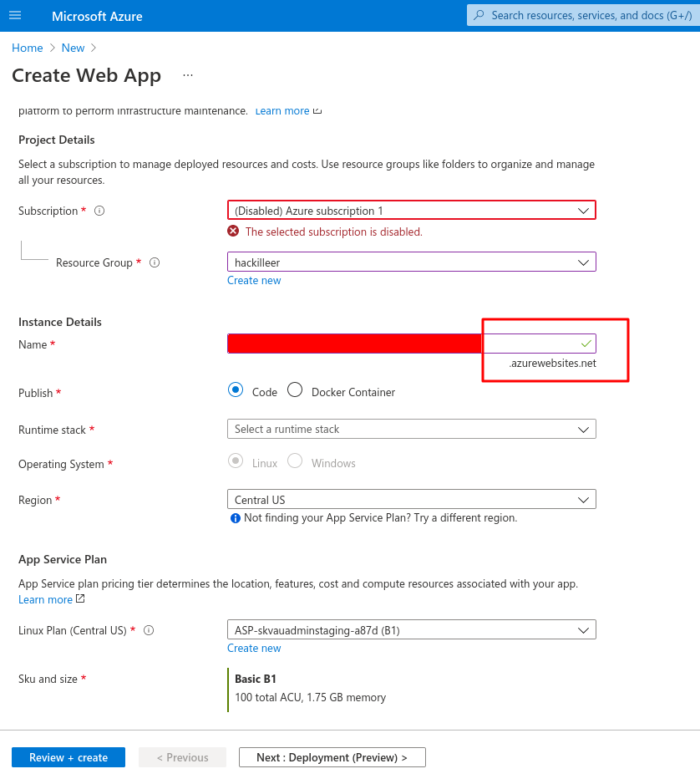The image size is (700, 784).
Task: Click Next: Deployment (Preview) button
Action: click(332, 757)
